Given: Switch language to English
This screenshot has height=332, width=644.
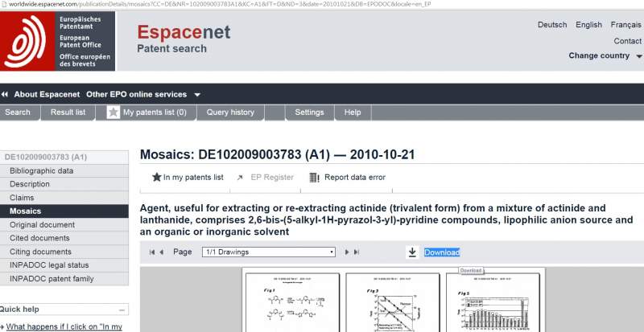Looking at the screenshot, I should tap(588, 25).
